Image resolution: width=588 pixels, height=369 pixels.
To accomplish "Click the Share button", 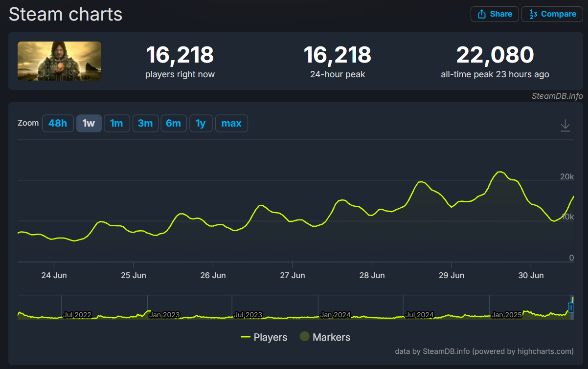I will tap(495, 14).
